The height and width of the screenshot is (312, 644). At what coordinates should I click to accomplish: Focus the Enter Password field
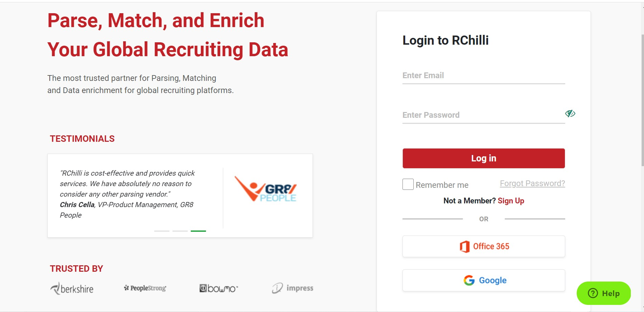click(x=484, y=115)
